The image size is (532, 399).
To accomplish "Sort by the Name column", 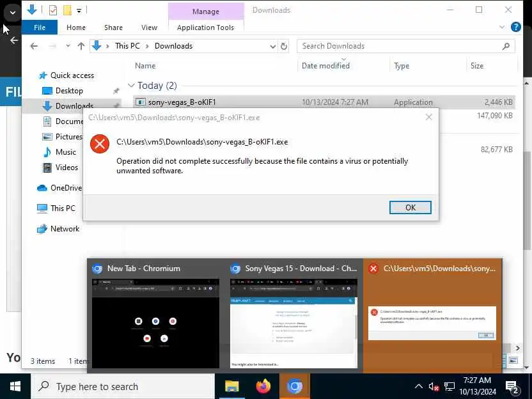I will pos(145,66).
